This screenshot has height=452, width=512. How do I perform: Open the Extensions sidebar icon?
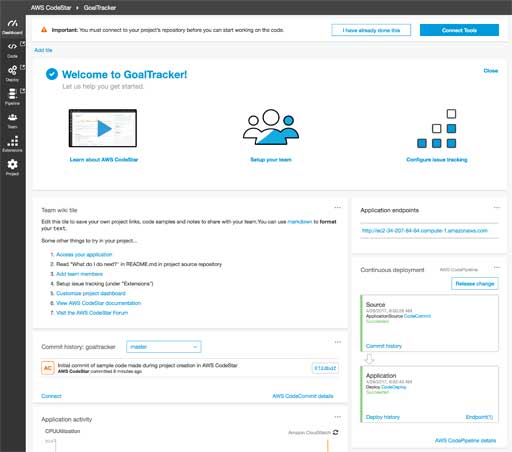tap(12, 144)
